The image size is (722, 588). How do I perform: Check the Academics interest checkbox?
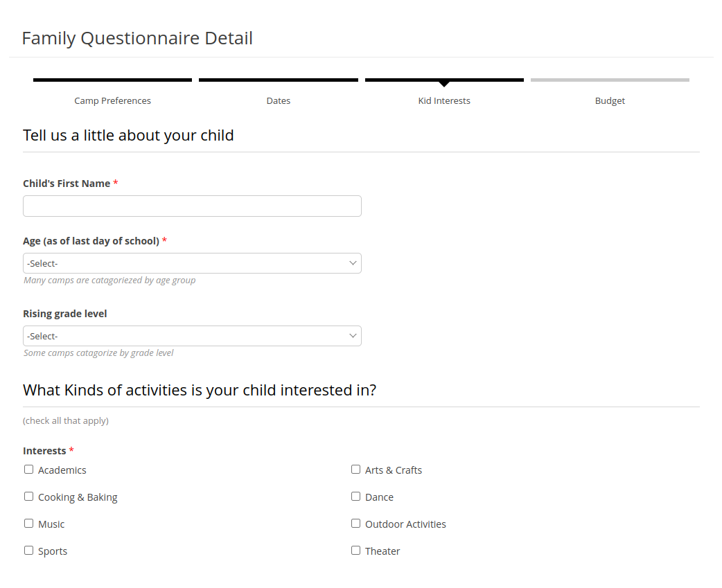tap(28, 469)
